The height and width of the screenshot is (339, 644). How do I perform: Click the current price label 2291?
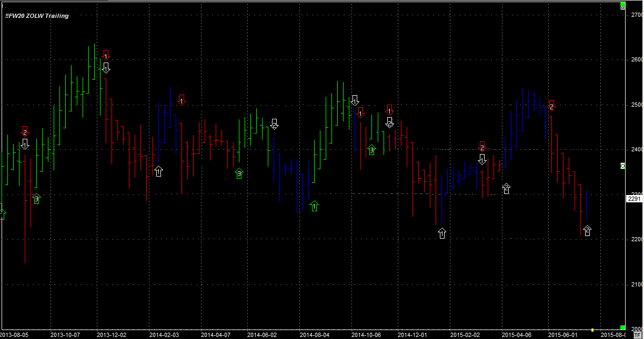tap(633, 199)
